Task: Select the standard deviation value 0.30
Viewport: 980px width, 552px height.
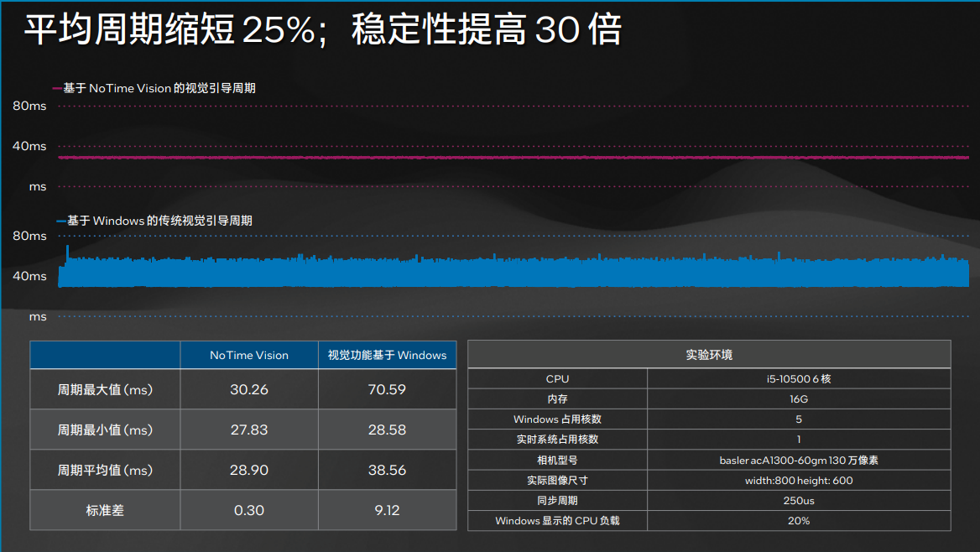Action: [x=248, y=510]
